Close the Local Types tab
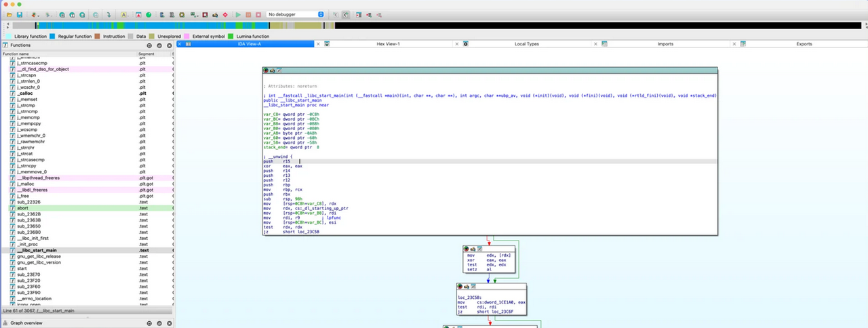This screenshot has width=868, height=328. pos(457,44)
